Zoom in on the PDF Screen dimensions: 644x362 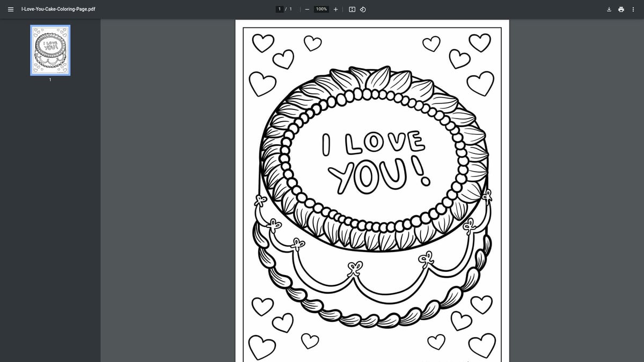click(x=335, y=9)
